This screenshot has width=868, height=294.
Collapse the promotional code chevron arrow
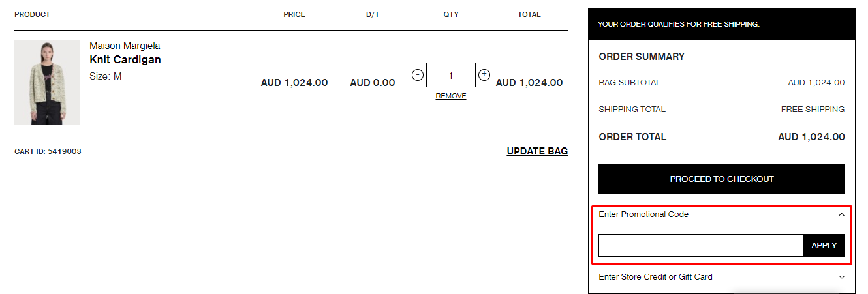(841, 214)
